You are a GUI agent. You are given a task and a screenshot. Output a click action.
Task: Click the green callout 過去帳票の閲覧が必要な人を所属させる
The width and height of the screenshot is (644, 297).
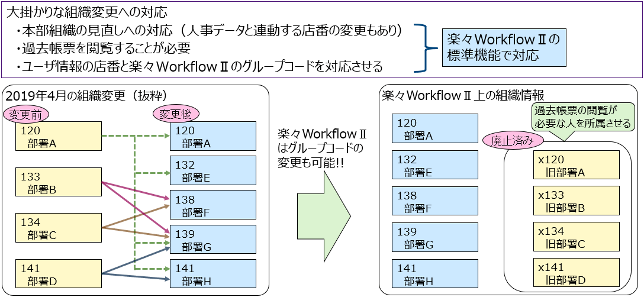582,116
